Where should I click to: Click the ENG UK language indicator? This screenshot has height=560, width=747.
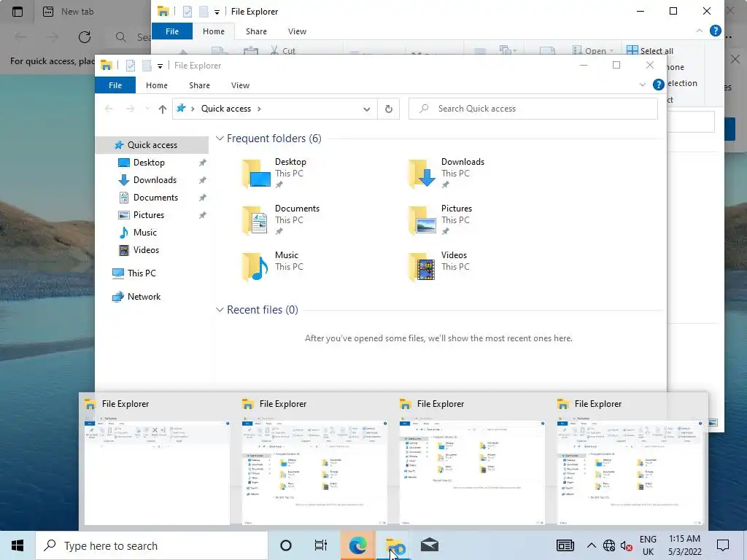(648, 545)
